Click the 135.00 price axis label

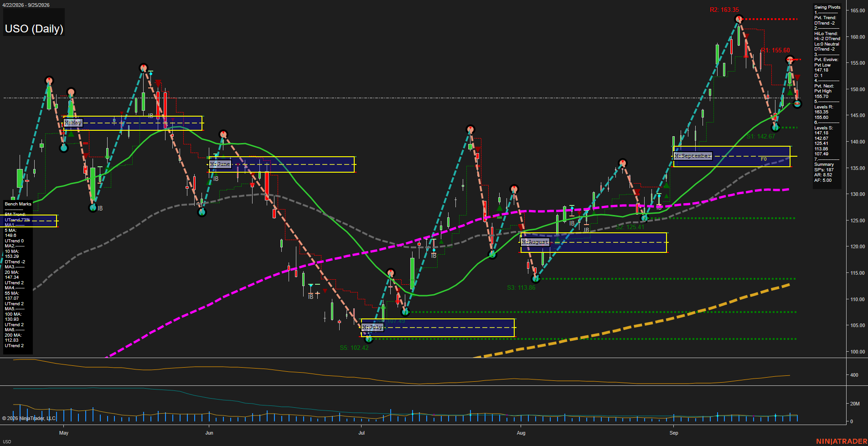tap(858, 168)
